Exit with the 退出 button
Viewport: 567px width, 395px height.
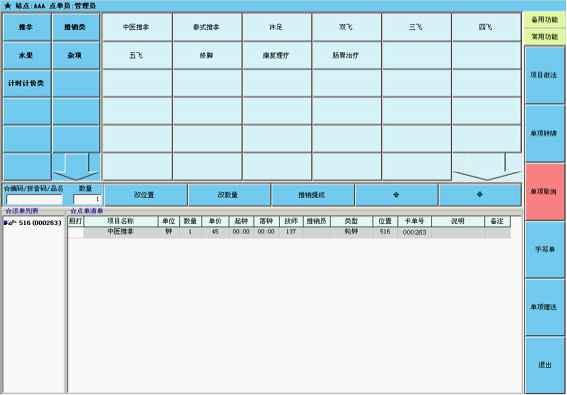[x=545, y=365]
